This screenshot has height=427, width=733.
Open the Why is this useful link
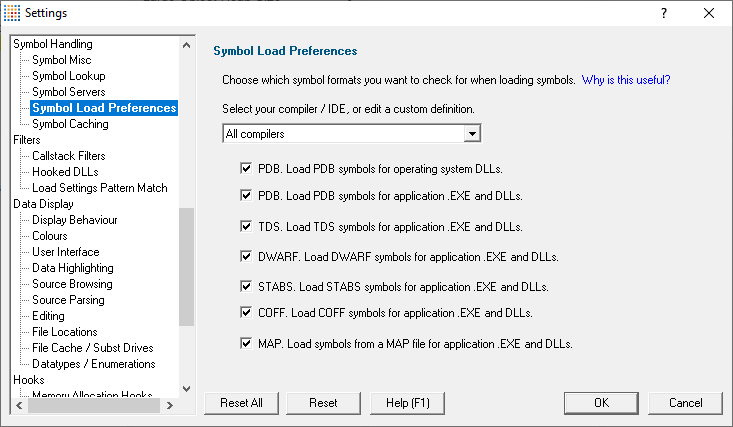[625, 80]
